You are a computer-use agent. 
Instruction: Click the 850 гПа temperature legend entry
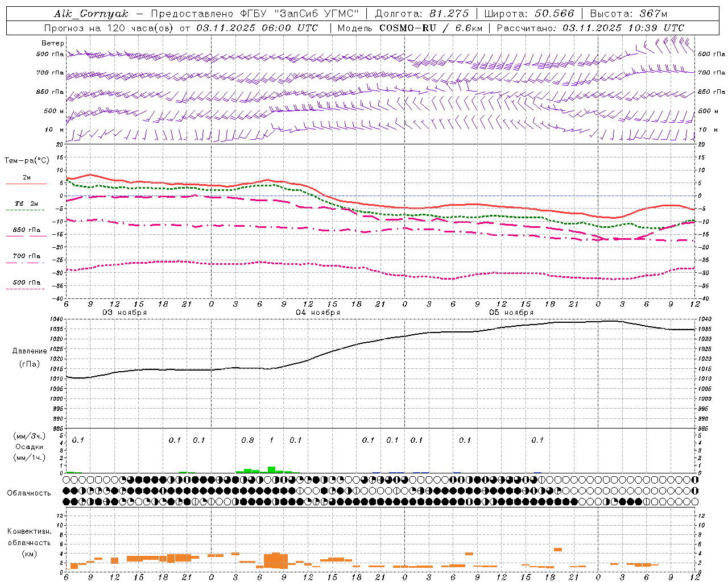coord(27,232)
